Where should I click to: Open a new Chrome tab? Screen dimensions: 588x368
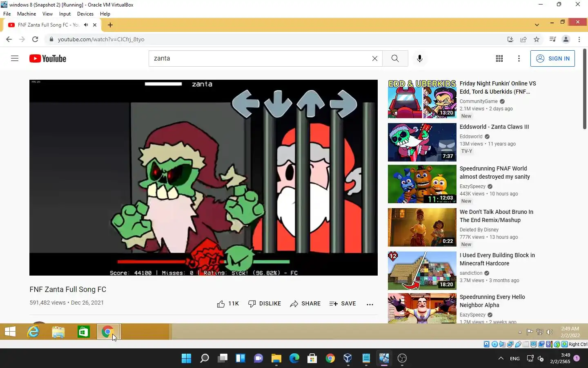110,25
